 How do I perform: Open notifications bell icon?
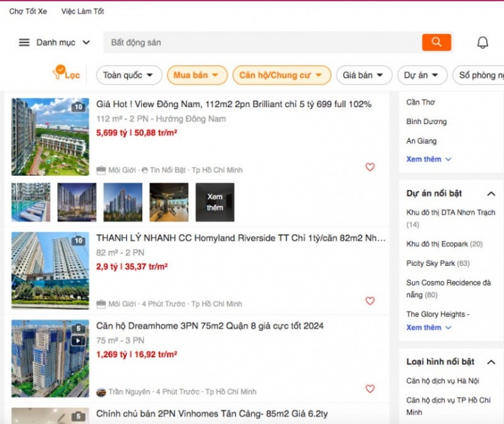point(482,42)
